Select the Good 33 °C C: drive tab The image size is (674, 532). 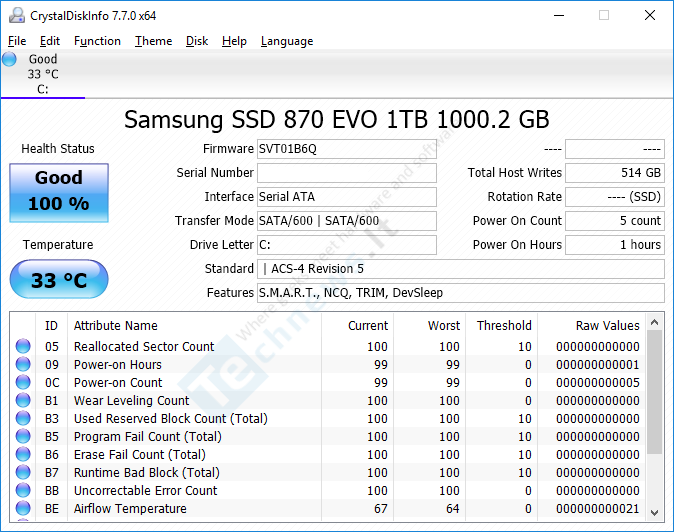tap(43, 74)
